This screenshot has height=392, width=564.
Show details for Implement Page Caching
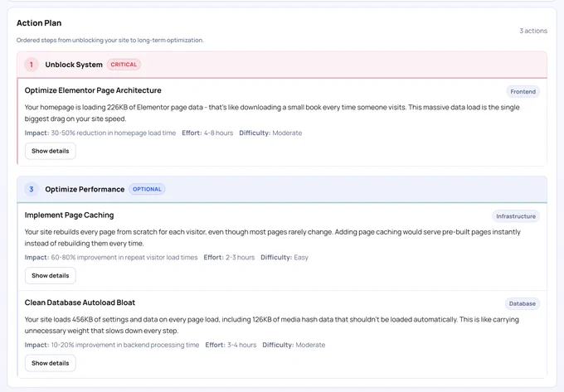(x=51, y=276)
